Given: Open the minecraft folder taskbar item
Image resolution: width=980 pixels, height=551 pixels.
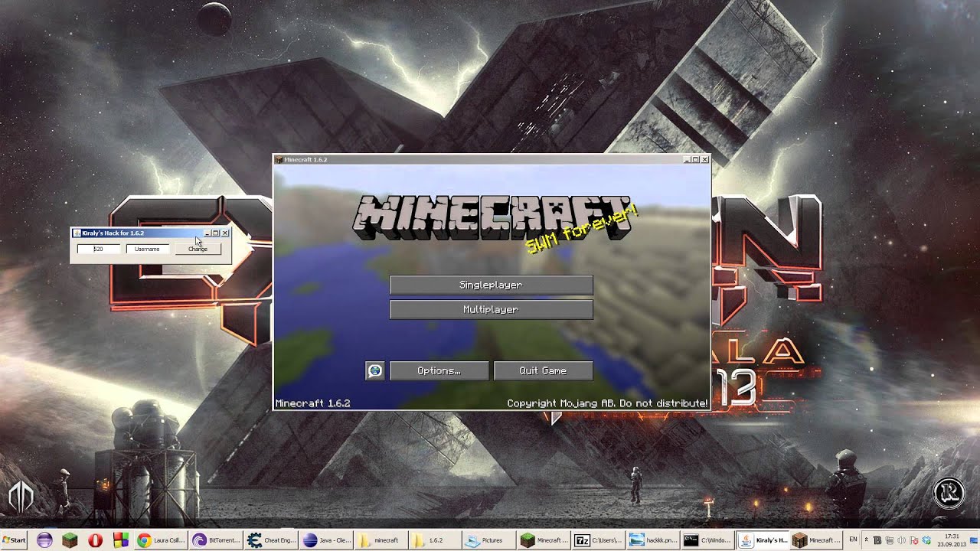Looking at the screenshot, I should [380, 540].
